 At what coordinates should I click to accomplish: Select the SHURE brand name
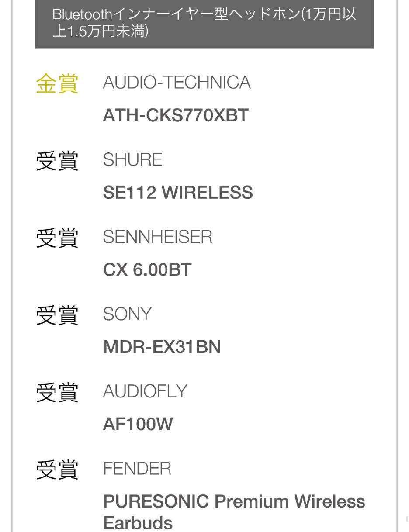[132, 160]
